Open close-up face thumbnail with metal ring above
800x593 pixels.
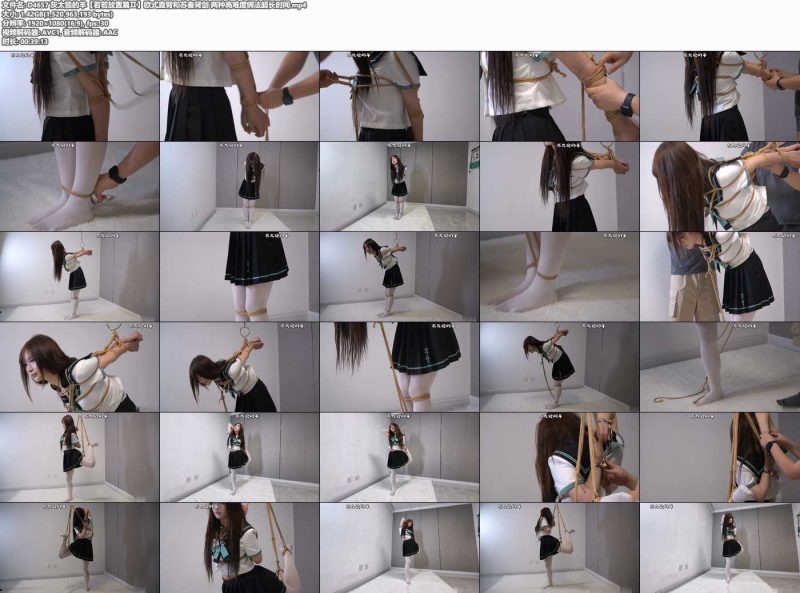[x=79, y=367]
